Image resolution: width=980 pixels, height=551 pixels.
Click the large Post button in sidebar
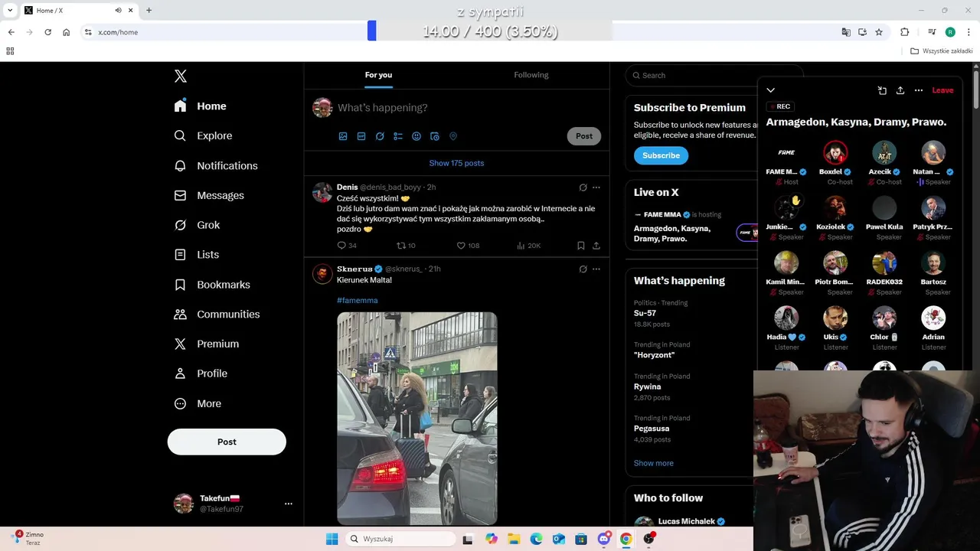click(x=227, y=442)
